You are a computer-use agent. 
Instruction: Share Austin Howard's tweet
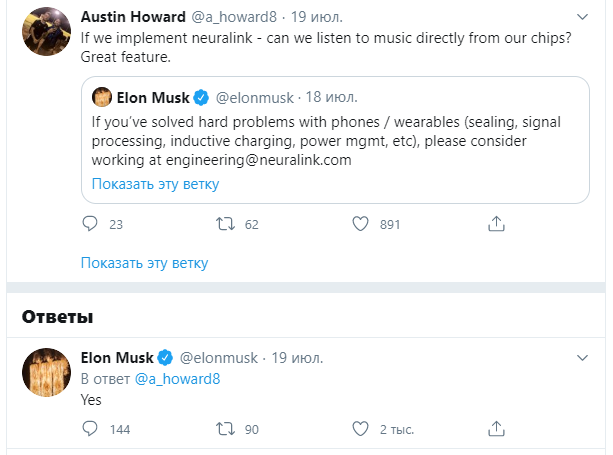pos(496,224)
